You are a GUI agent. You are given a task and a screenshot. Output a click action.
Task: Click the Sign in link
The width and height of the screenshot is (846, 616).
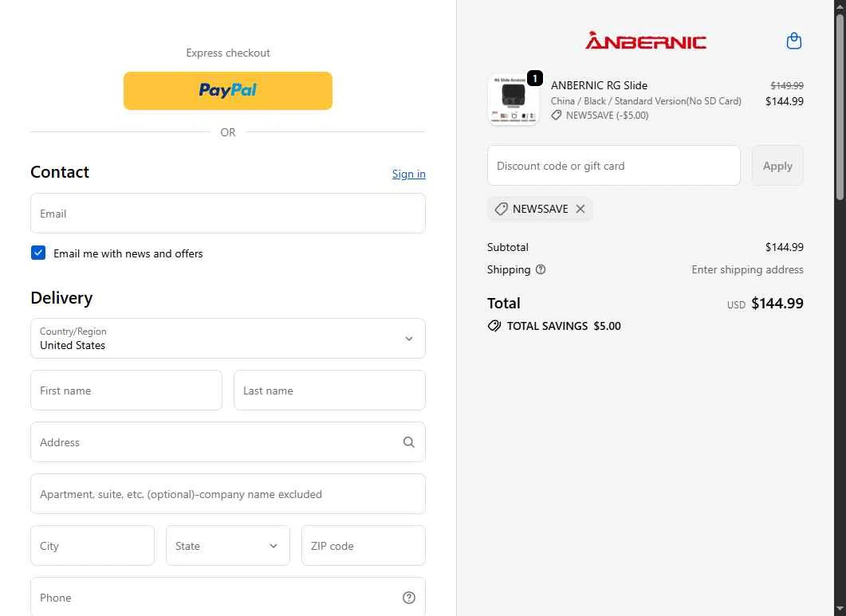click(x=408, y=174)
